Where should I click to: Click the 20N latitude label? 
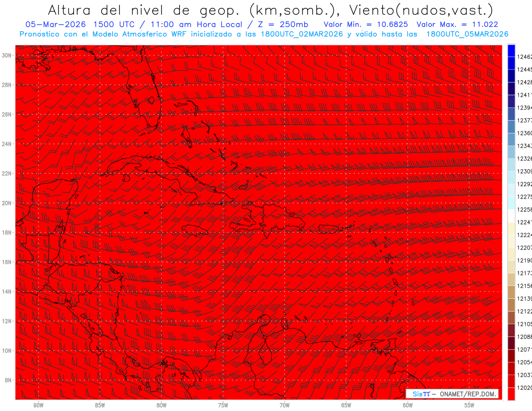point(7,203)
